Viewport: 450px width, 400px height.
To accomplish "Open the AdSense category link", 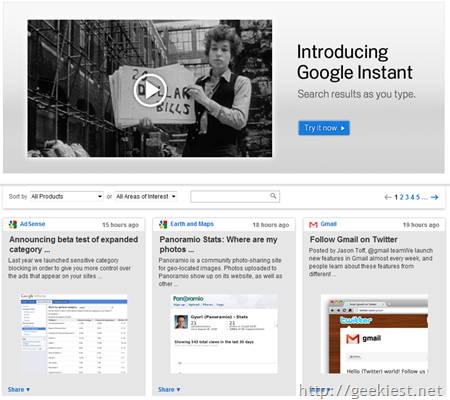I will coord(32,224).
